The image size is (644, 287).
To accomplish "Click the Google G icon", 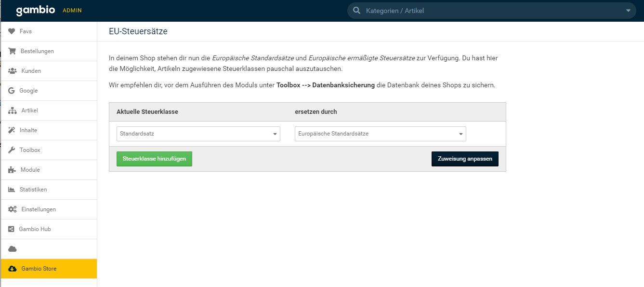I will coord(12,91).
